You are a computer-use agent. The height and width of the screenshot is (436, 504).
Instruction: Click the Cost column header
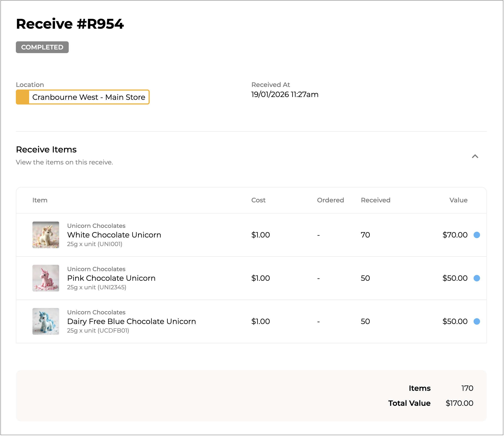point(258,200)
